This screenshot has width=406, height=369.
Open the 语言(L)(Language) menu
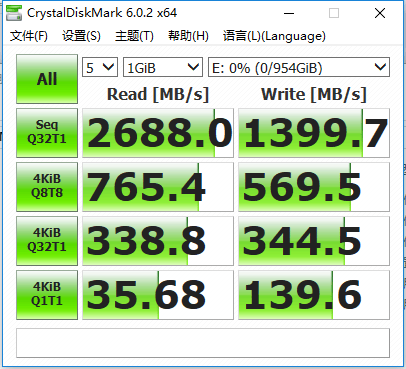(274, 36)
